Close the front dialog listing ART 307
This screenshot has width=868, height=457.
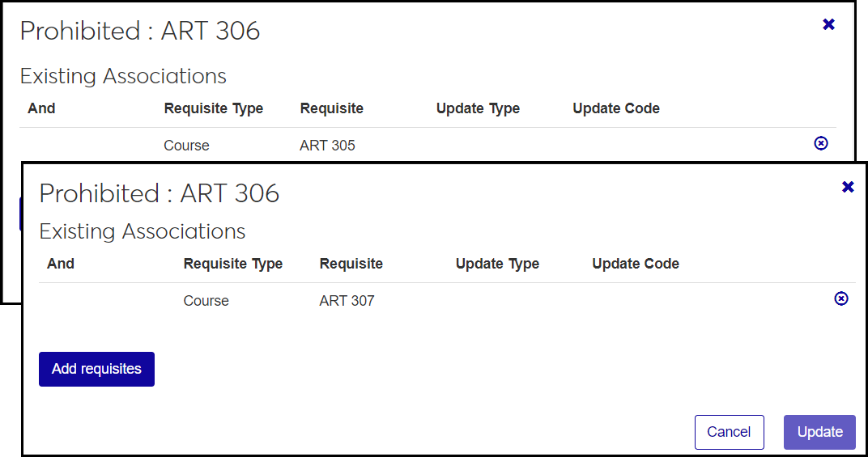[848, 187]
